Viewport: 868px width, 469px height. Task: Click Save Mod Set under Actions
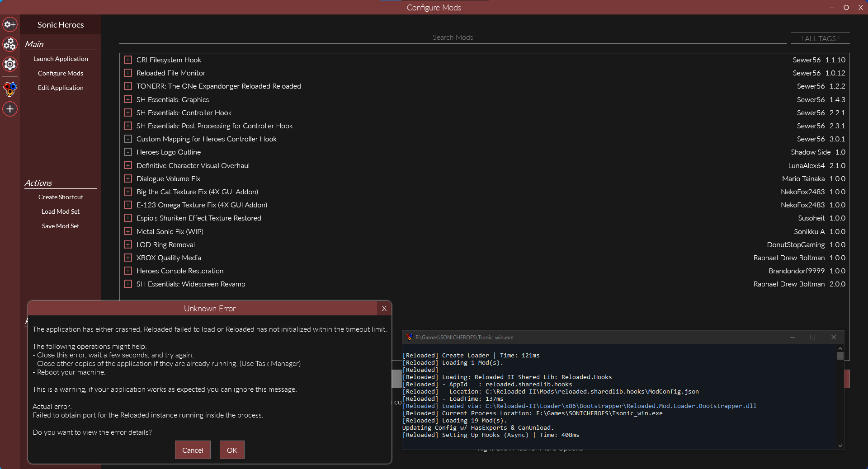pyautogui.click(x=61, y=226)
